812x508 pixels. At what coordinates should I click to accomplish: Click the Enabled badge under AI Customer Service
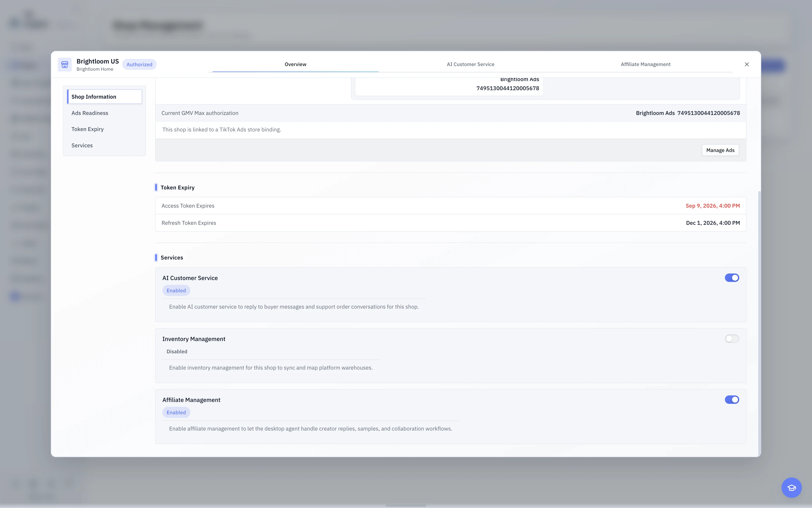(176, 291)
